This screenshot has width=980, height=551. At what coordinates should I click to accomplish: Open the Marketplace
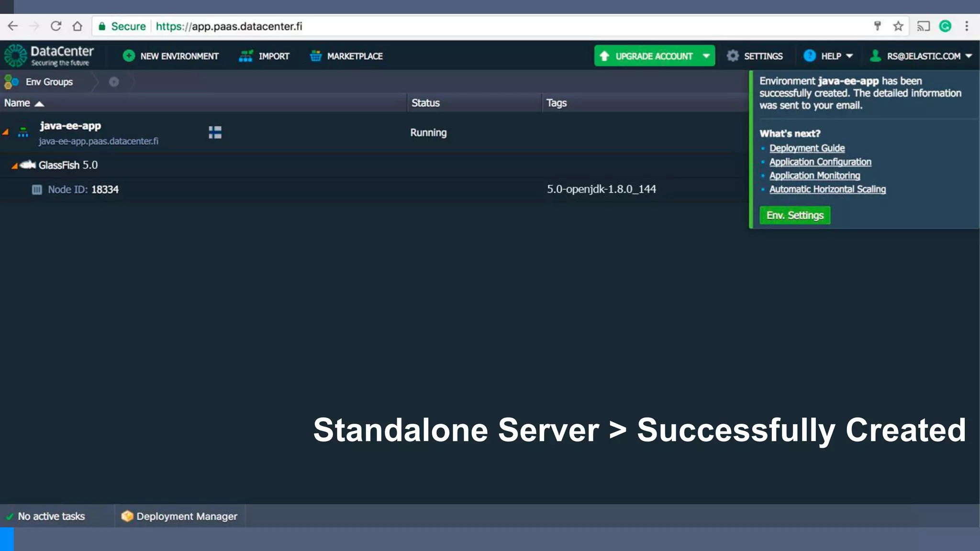(x=346, y=56)
